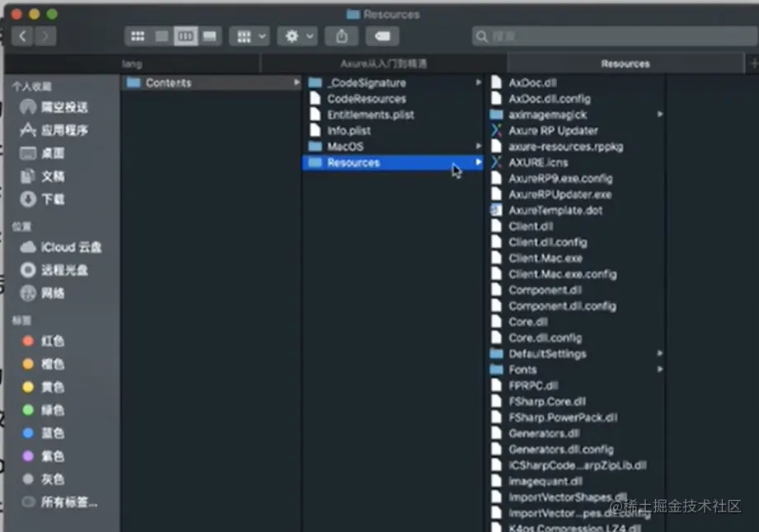Expand Contents folder via its arrow
This screenshot has width=759, height=532.
tap(296, 82)
